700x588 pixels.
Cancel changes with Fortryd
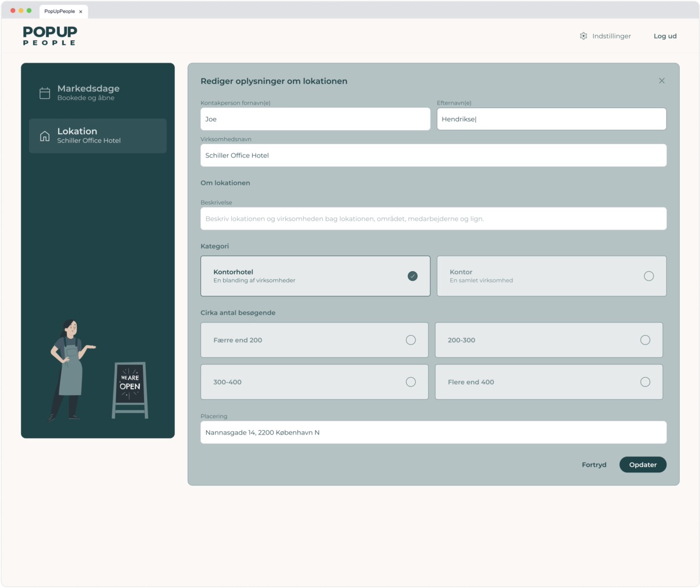tap(594, 465)
